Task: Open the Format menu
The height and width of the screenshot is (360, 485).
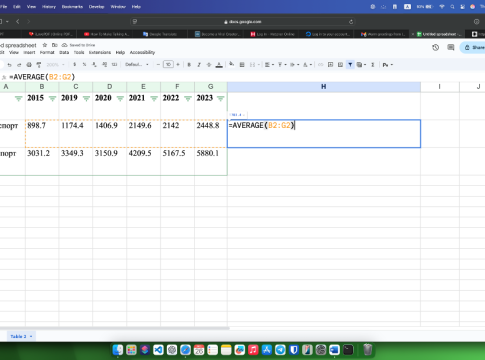Action: pos(47,52)
